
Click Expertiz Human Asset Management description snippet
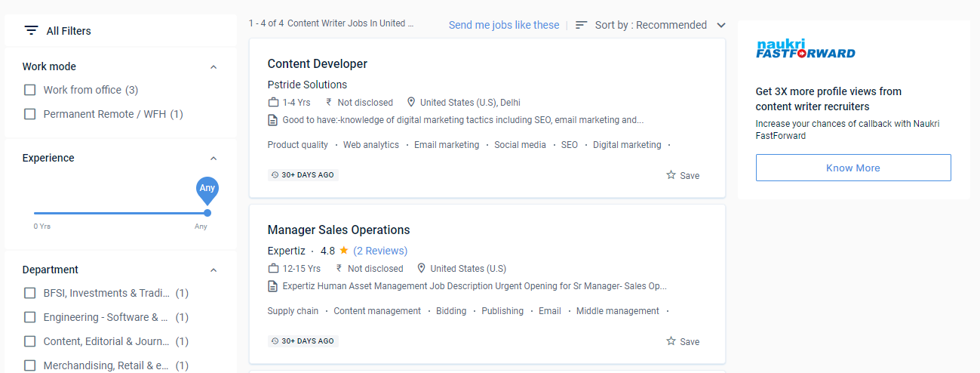[x=475, y=286]
